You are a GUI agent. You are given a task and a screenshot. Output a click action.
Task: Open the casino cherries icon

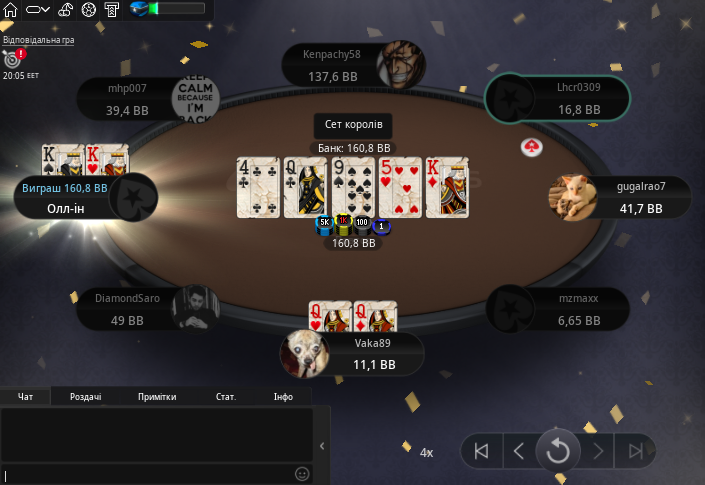coord(66,9)
